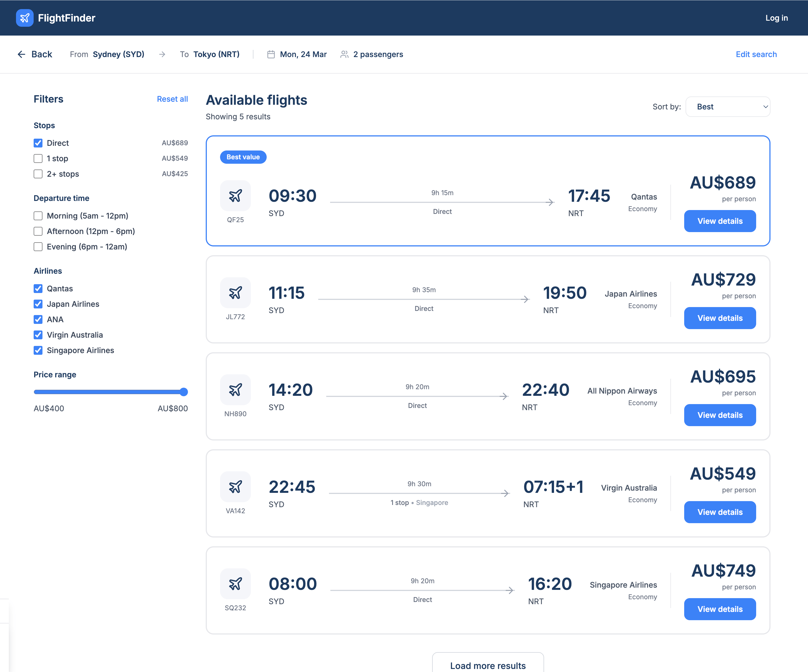Viewport: 808px width, 672px height.
Task: Check the Morning (5am - 12pm) departure filter
Action: 38,216
